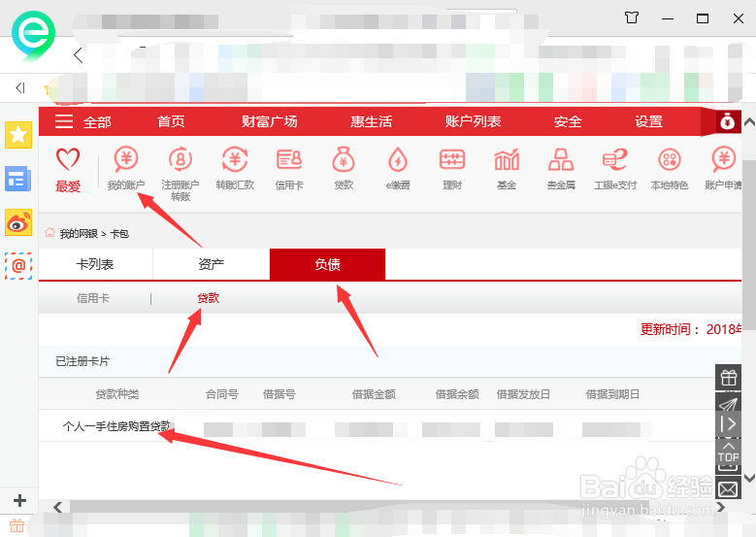
Task: Select 财富广场 menu item
Action: 270,121
